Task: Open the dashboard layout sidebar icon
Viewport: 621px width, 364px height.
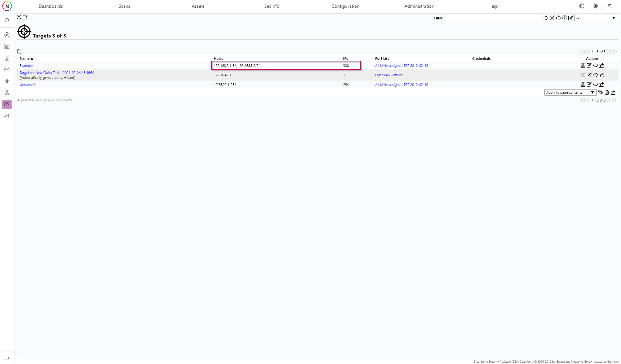Action: click(x=7, y=47)
